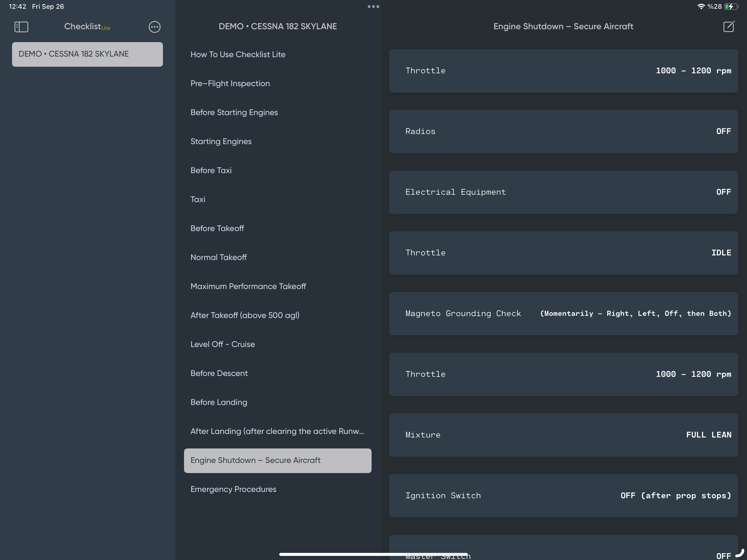The image size is (747, 560).
Task: Check off Ignition Switch OFF item
Action: (563, 496)
